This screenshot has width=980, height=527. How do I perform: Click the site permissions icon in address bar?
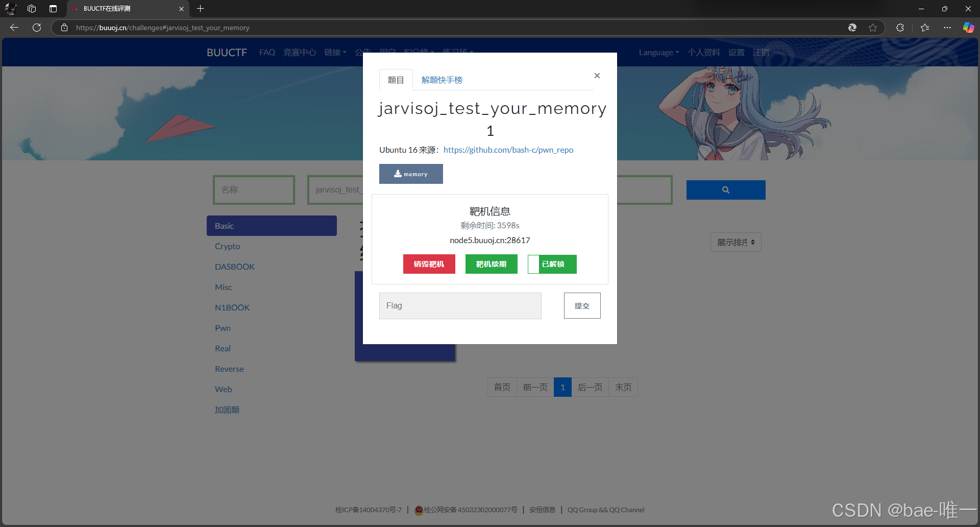pos(64,28)
